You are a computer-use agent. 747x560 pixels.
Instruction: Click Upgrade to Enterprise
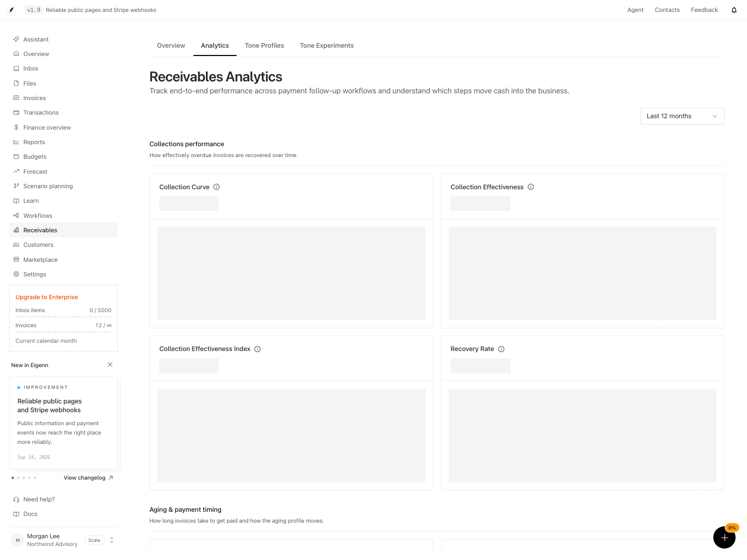[47, 297]
